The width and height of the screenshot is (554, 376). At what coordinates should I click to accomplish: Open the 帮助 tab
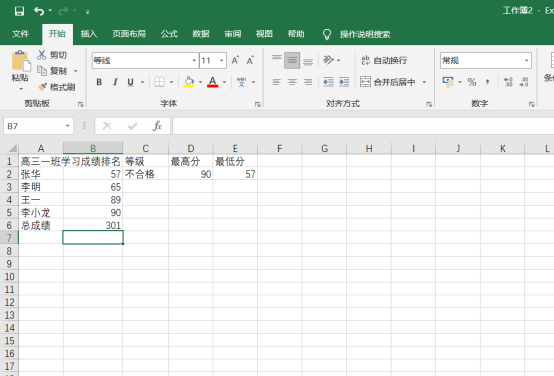click(296, 34)
